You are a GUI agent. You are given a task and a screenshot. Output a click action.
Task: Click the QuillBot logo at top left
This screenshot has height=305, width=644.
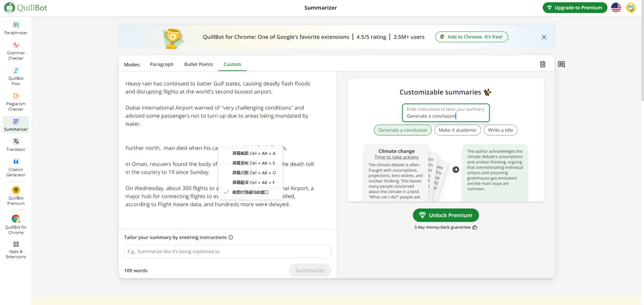click(x=25, y=8)
